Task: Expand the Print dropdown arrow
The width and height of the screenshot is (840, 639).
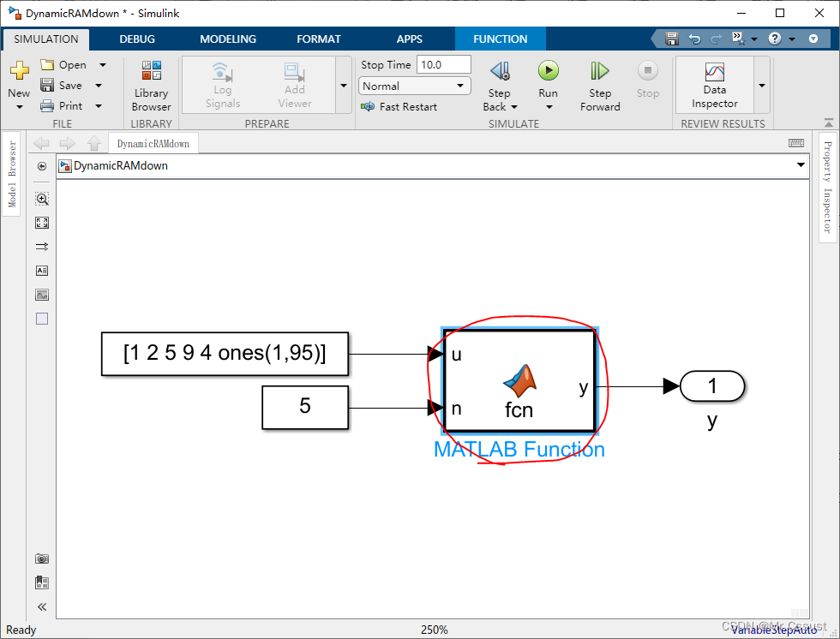Action: tap(99, 106)
